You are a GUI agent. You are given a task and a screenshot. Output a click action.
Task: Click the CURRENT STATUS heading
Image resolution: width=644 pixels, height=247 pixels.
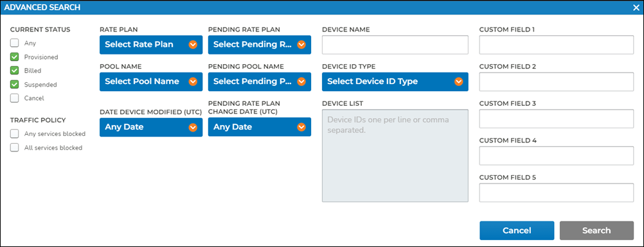[40, 30]
